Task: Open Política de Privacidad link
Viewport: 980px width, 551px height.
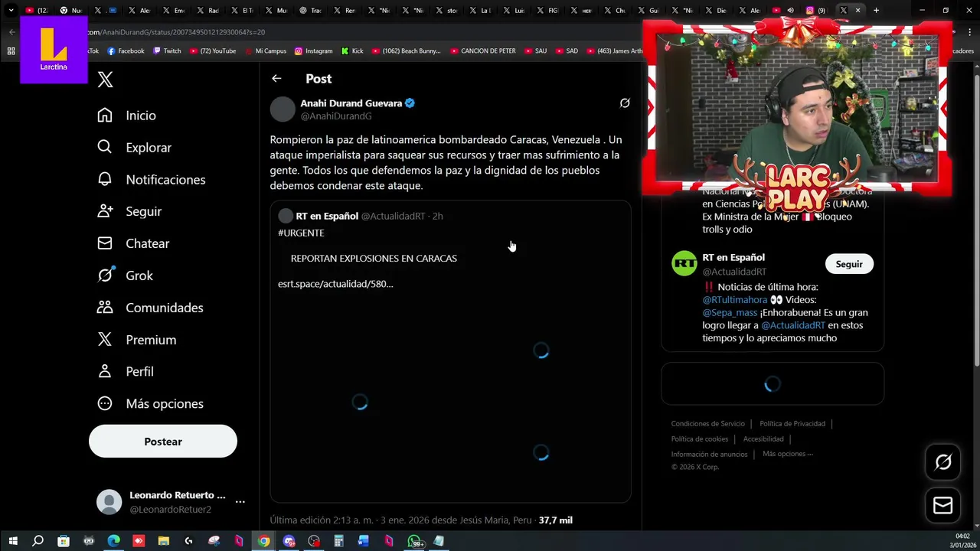Action: (x=792, y=424)
